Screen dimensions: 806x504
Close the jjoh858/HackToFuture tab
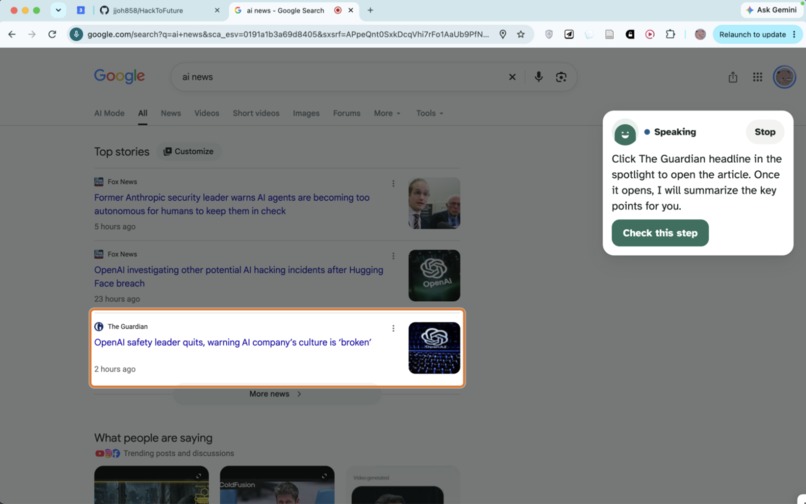(217, 10)
